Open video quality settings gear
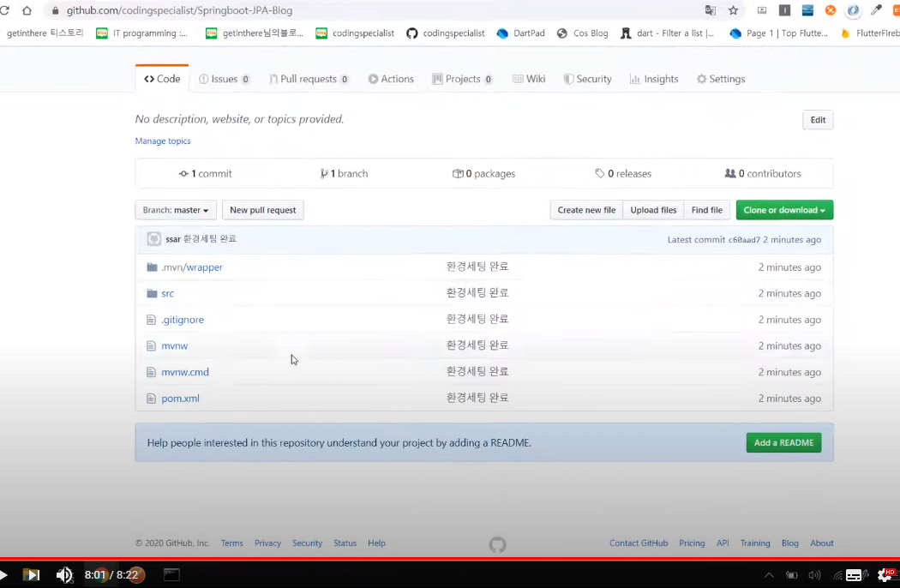The image size is (900, 588). point(885,574)
